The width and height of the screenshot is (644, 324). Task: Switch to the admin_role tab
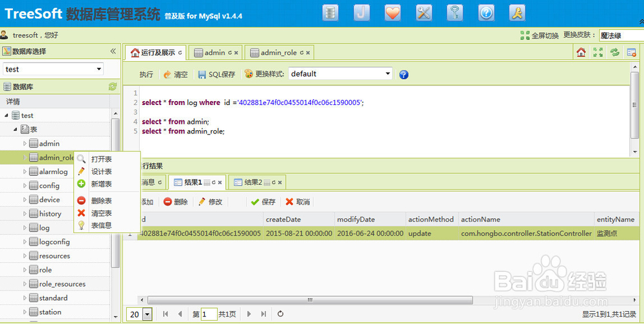point(278,53)
